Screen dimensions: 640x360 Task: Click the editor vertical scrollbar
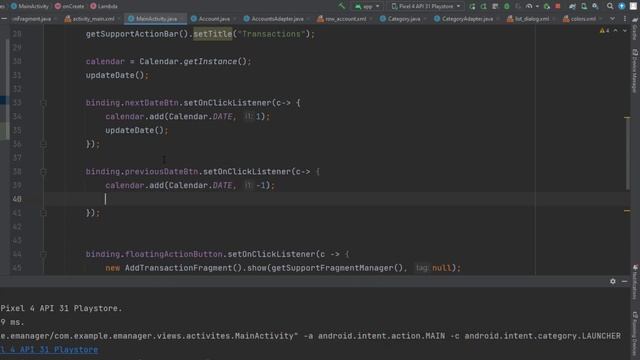(x=627, y=153)
